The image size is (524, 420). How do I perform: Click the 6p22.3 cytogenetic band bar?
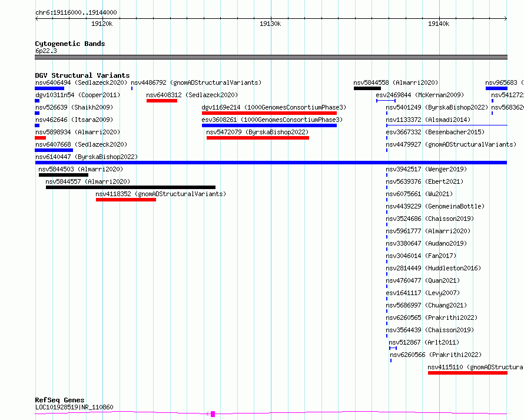(x=271, y=57)
